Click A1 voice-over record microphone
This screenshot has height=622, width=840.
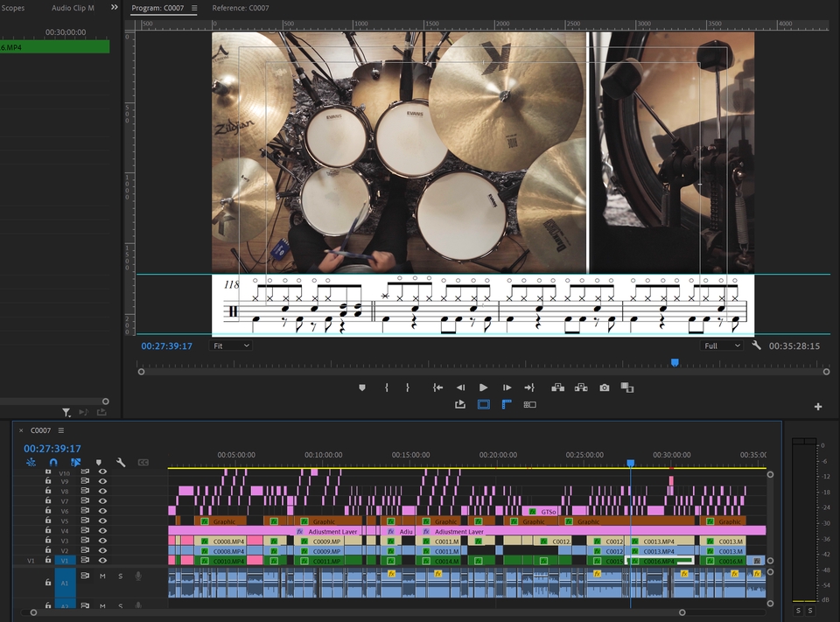138,576
